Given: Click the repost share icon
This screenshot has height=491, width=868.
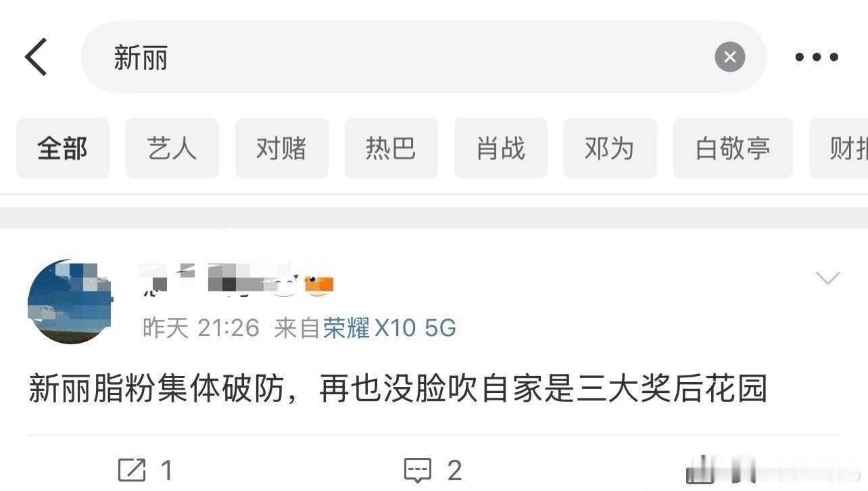Looking at the screenshot, I should [132, 469].
